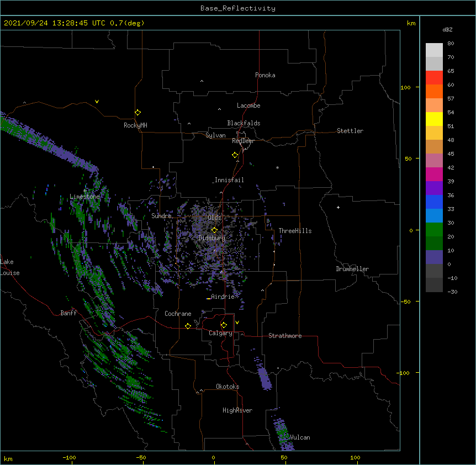The image size is (476, 465).
Task: Select the purple 39 dBZ legend swatch
Action: [434, 188]
